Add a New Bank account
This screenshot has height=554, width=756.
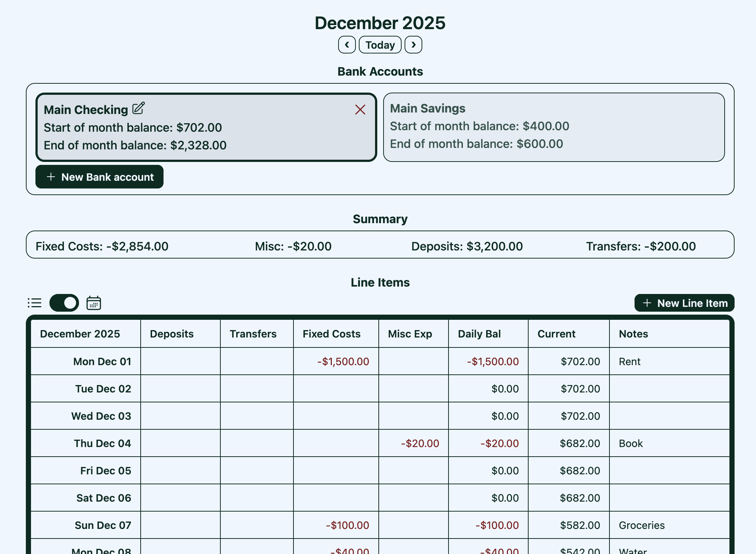pyautogui.click(x=99, y=177)
